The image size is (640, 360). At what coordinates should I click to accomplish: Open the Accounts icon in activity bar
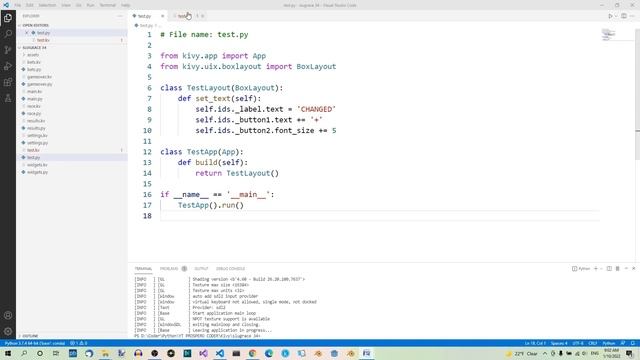pyautogui.click(x=8, y=315)
